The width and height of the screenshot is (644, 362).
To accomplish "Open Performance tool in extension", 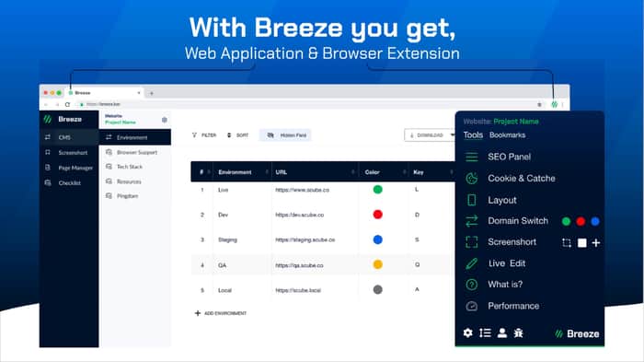I will pyautogui.click(x=513, y=306).
